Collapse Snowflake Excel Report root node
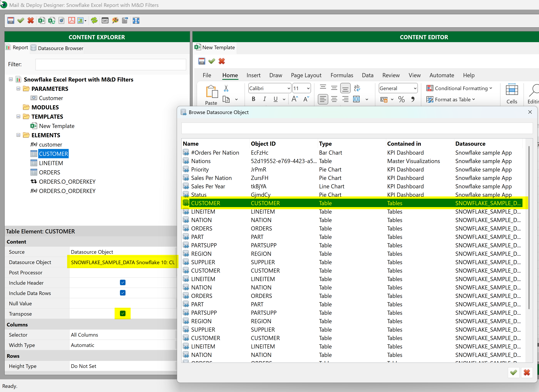This screenshot has width=539, height=392. 11,79
